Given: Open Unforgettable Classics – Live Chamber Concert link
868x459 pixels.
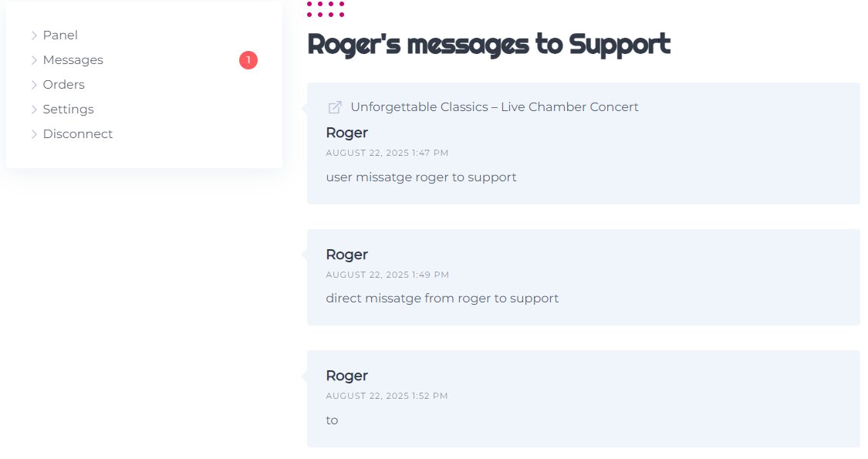Looking at the screenshot, I should [x=494, y=107].
